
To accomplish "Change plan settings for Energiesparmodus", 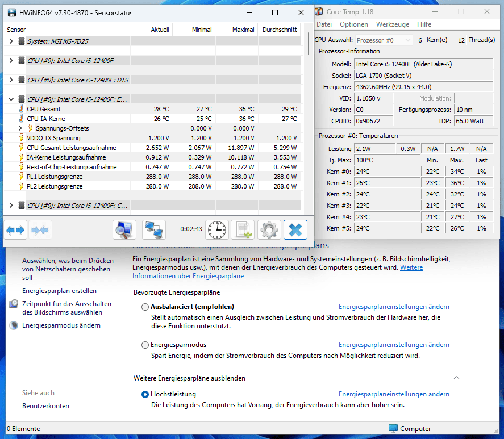I will click(394, 345).
